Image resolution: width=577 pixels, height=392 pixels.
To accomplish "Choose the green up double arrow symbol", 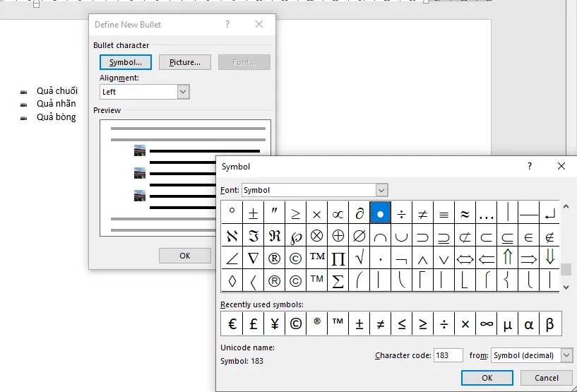I will coord(507,258).
